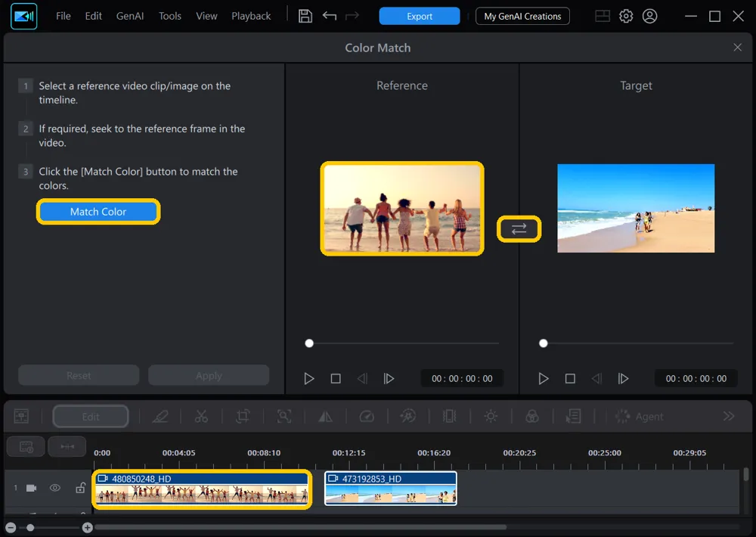This screenshot has height=537, width=756.
Task: Click the Reference timecode field
Action: [462, 379]
